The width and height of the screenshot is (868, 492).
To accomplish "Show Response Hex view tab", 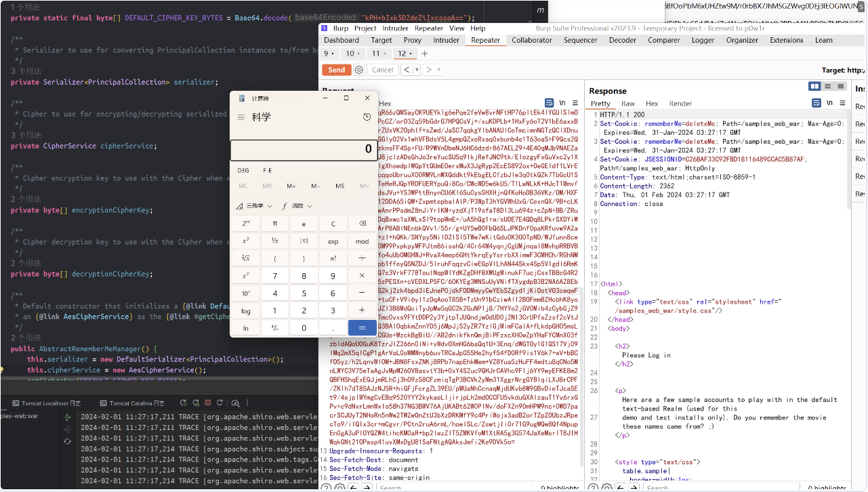I will coord(652,104).
